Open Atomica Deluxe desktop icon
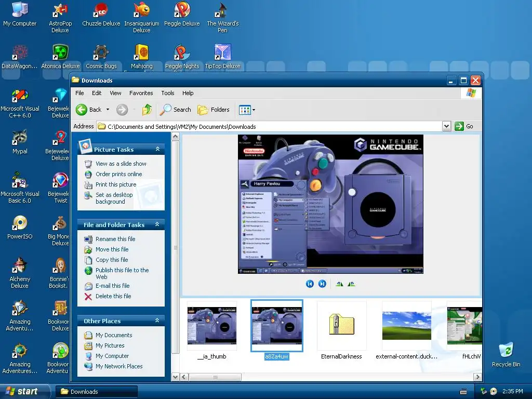 pyautogui.click(x=60, y=56)
